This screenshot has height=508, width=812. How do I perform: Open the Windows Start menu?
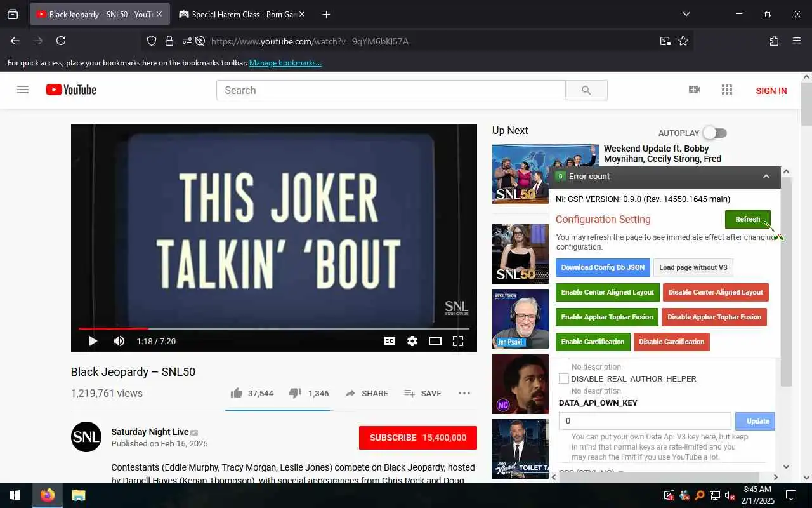click(x=15, y=495)
